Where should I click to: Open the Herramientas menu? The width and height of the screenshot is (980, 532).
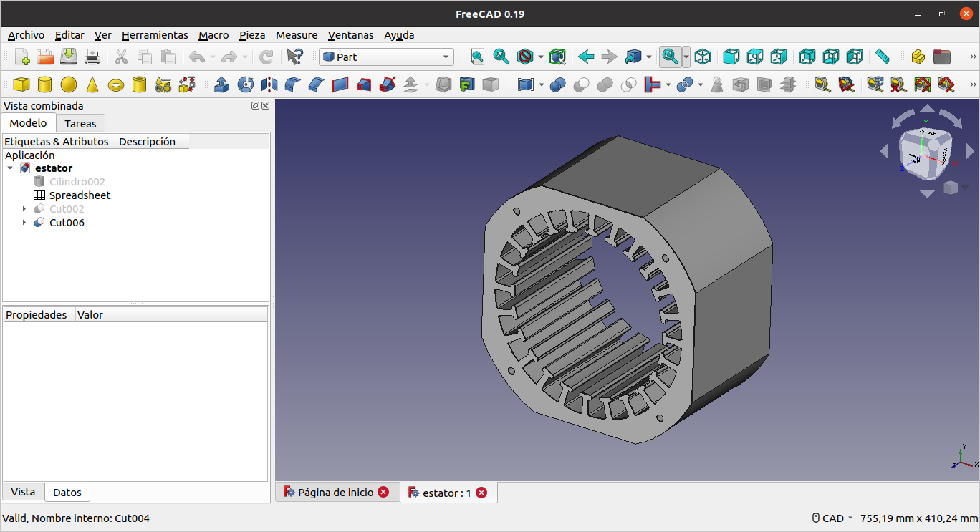point(155,35)
